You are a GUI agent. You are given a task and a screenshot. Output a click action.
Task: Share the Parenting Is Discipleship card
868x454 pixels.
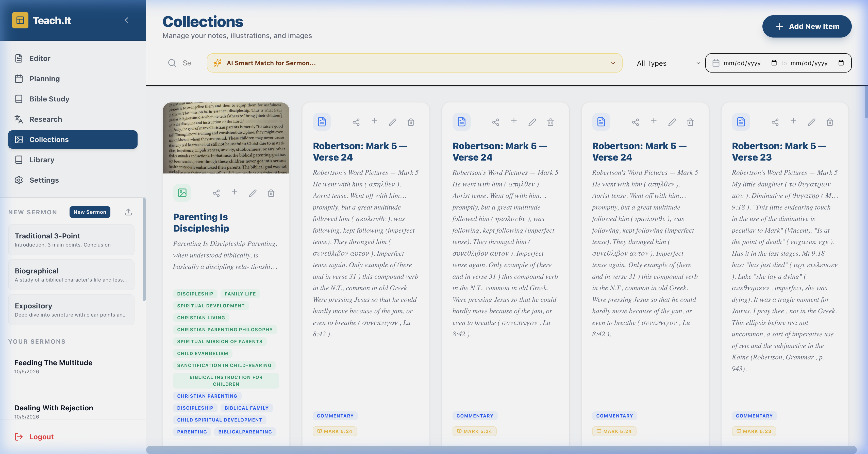tap(216, 193)
